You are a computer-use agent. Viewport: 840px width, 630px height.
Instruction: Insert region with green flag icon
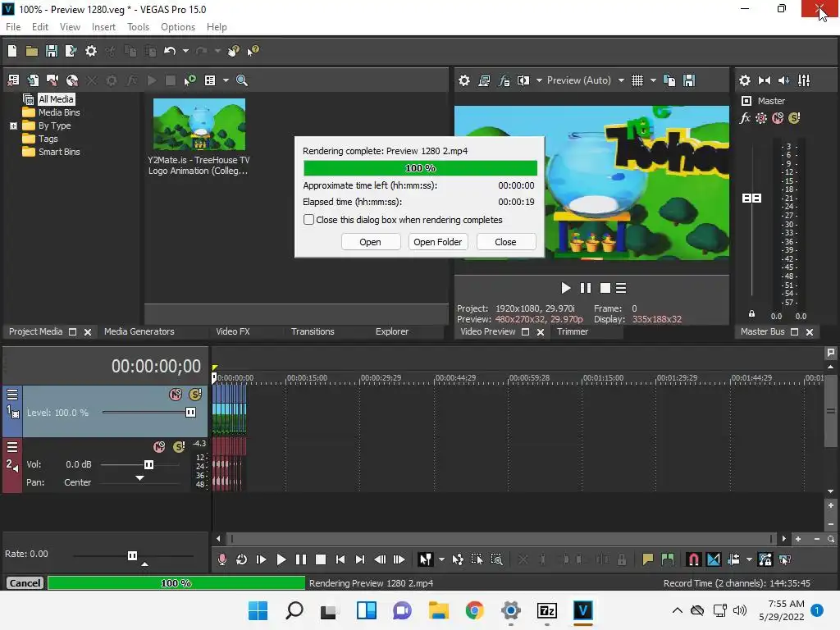tap(668, 559)
